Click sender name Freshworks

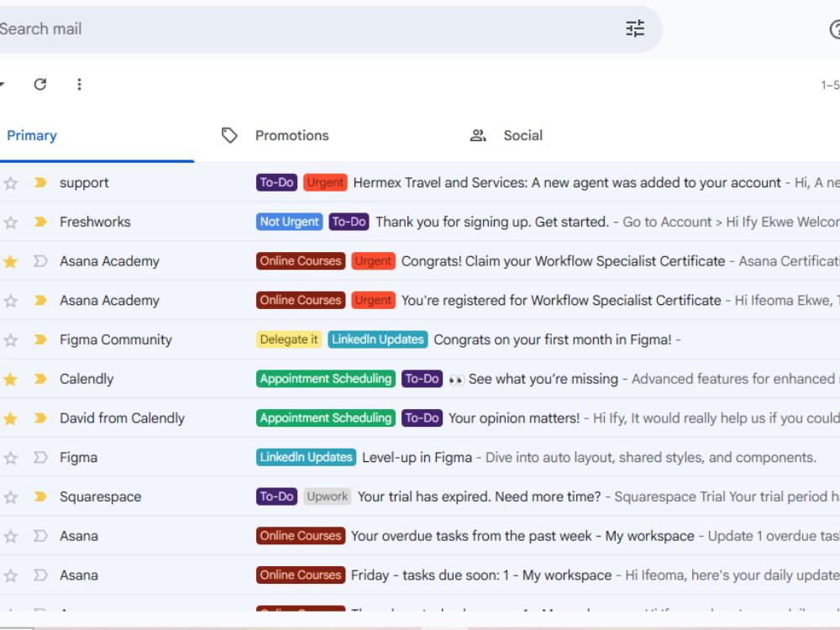point(95,222)
